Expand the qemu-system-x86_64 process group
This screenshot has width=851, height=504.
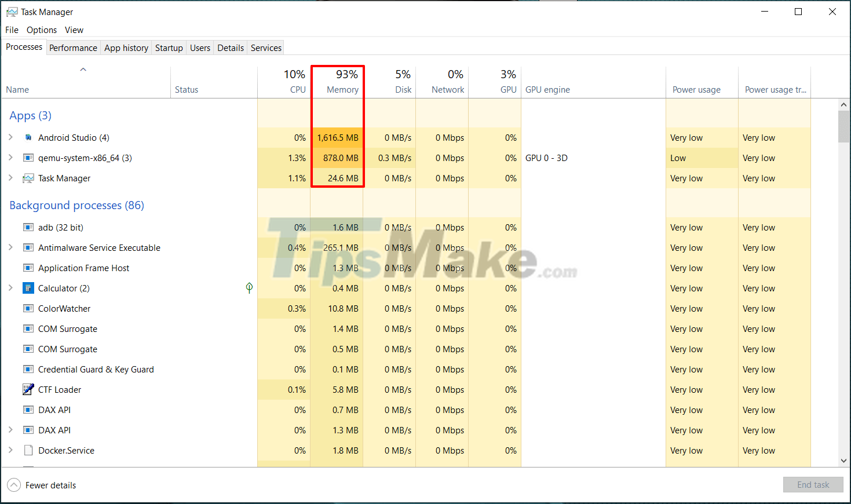point(10,158)
